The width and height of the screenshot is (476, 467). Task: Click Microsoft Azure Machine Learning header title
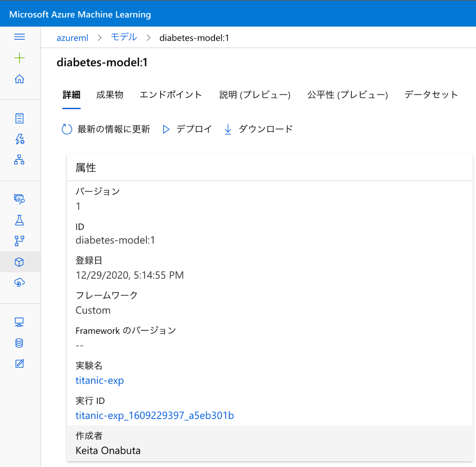[x=80, y=15]
